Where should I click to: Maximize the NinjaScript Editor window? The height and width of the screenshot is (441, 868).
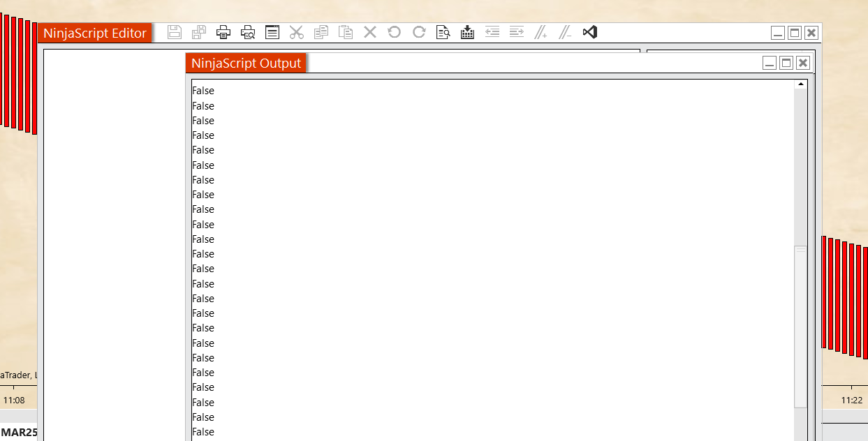pyautogui.click(x=795, y=33)
